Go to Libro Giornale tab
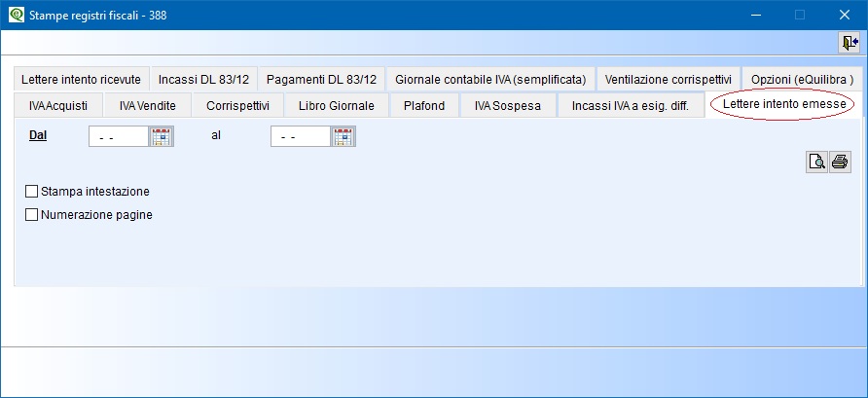The image size is (868, 398). (x=336, y=105)
